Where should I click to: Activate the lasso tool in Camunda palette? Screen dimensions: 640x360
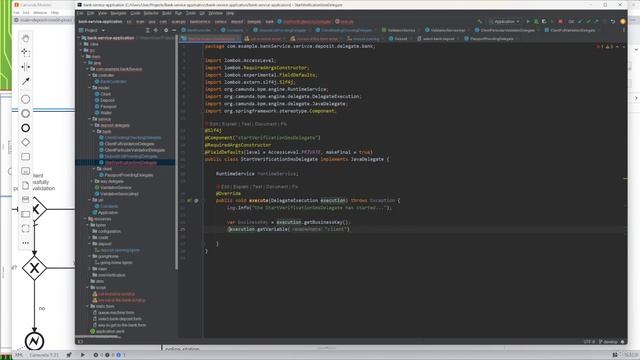(x=25, y=52)
